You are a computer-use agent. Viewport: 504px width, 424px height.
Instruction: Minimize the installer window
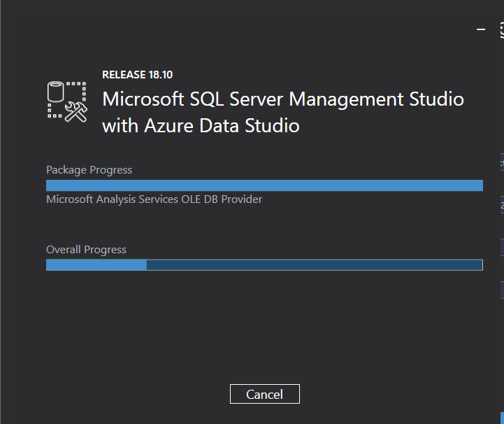pos(481,29)
